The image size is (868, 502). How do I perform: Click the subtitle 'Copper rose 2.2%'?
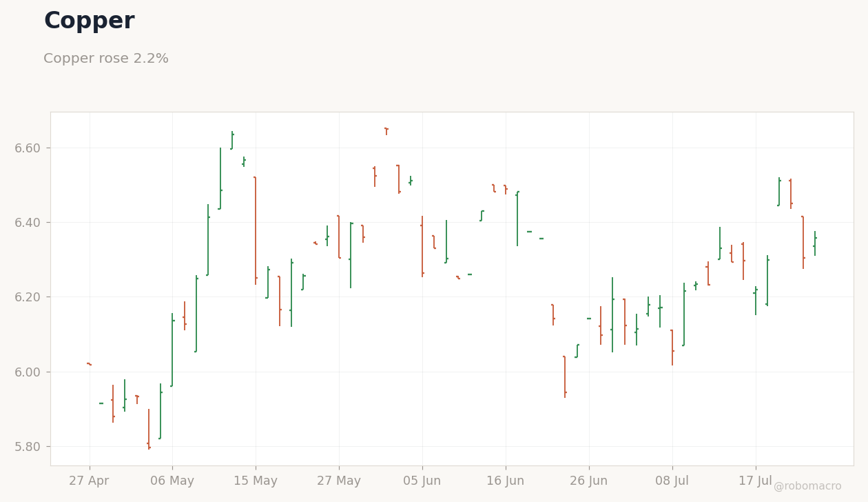106,59
